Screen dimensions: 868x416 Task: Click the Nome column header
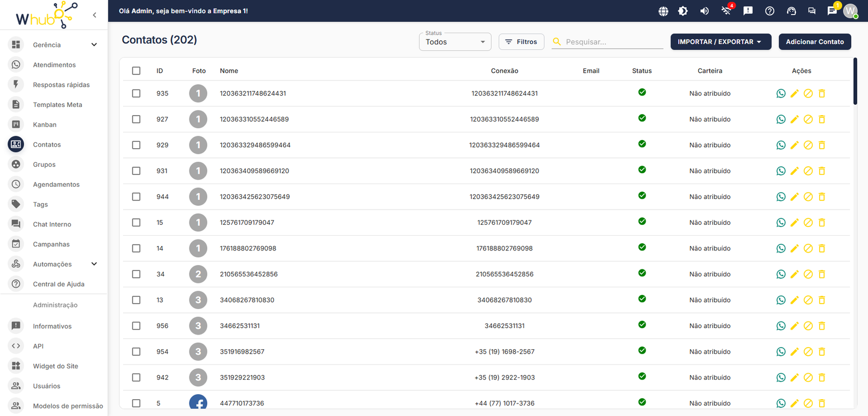point(229,71)
